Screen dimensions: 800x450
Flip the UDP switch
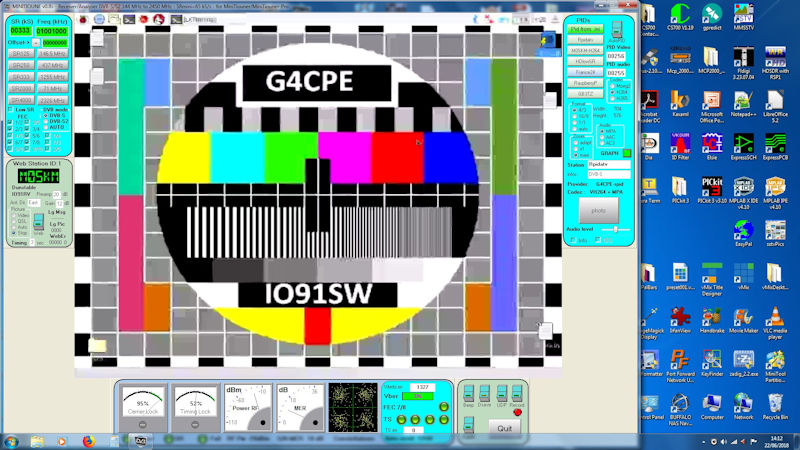[502, 393]
